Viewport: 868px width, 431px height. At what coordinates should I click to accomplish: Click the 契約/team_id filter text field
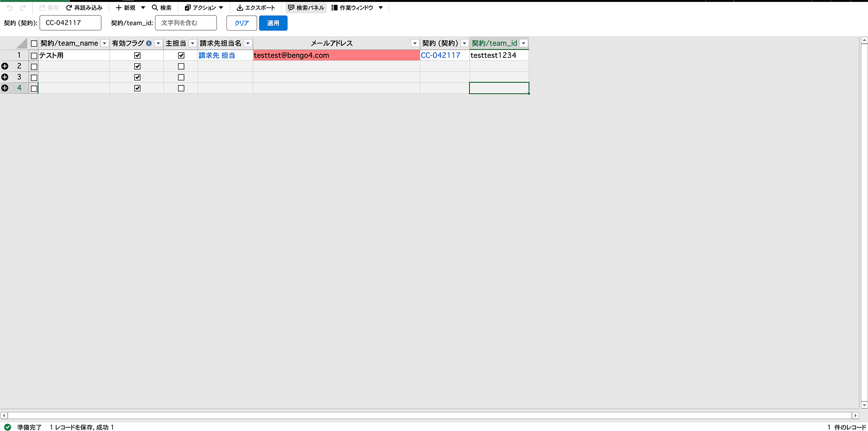(x=186, y=23)
